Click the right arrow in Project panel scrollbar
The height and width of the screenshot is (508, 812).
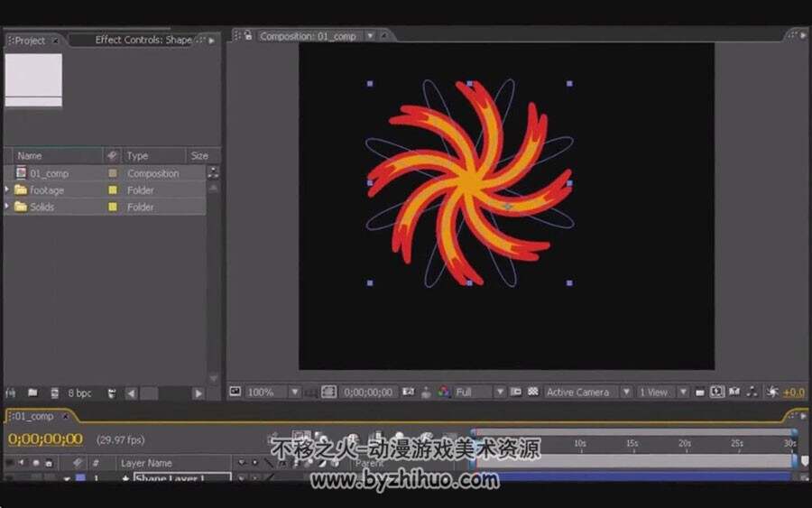coord(198,393)
